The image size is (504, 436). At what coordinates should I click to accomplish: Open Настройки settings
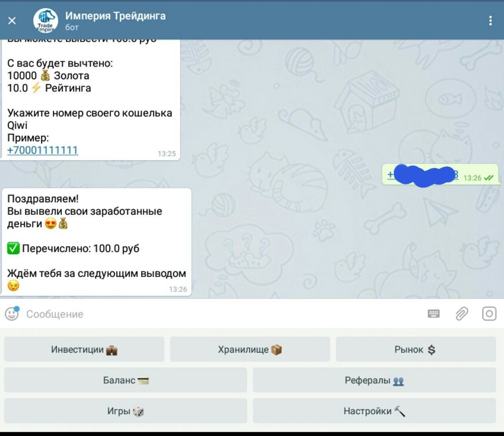click(374, 410)
